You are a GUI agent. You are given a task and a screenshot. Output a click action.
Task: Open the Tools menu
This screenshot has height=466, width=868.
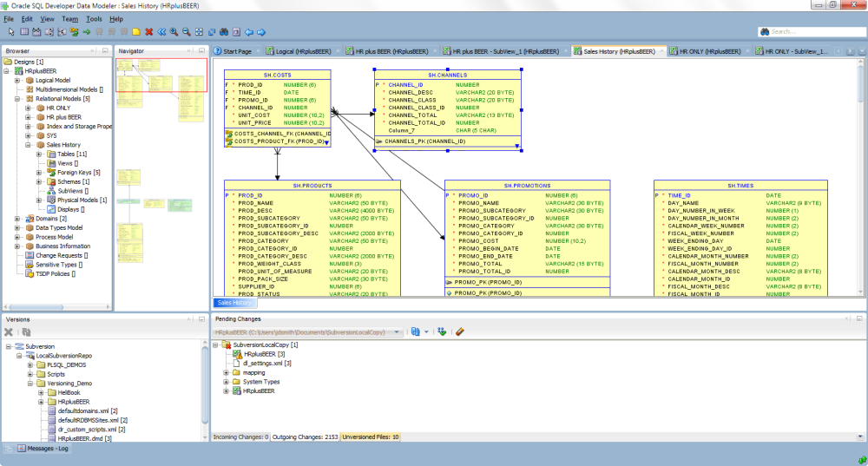click(x=94, y=19)
